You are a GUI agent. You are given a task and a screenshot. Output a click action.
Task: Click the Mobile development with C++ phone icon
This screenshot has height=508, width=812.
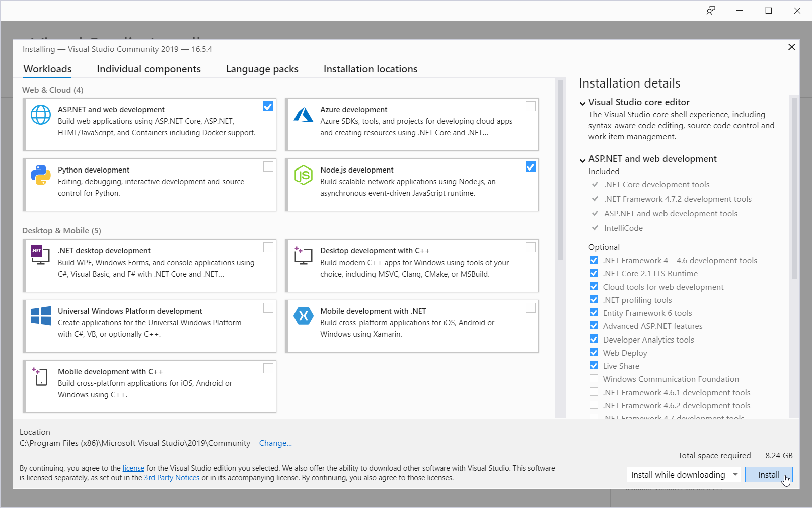(x=40, y=376)
